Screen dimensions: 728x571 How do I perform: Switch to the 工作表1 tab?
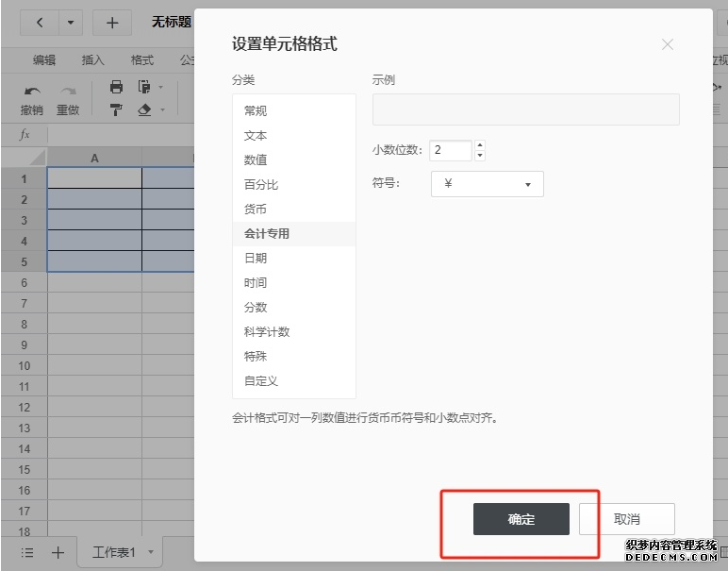click(114, 552)
